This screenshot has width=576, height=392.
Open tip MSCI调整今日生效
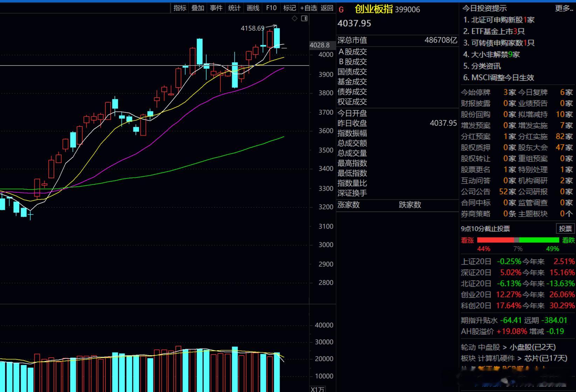pyautogui.click(x=499, y=78)
